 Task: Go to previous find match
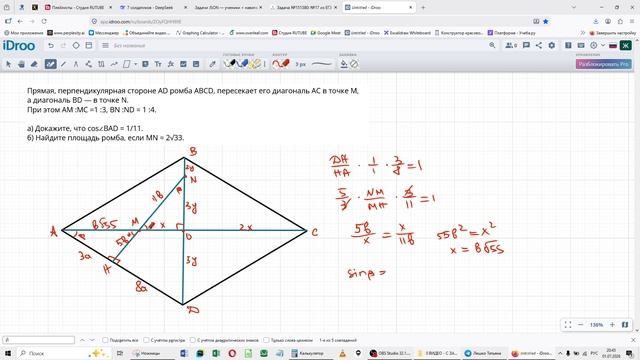[82, 340]
